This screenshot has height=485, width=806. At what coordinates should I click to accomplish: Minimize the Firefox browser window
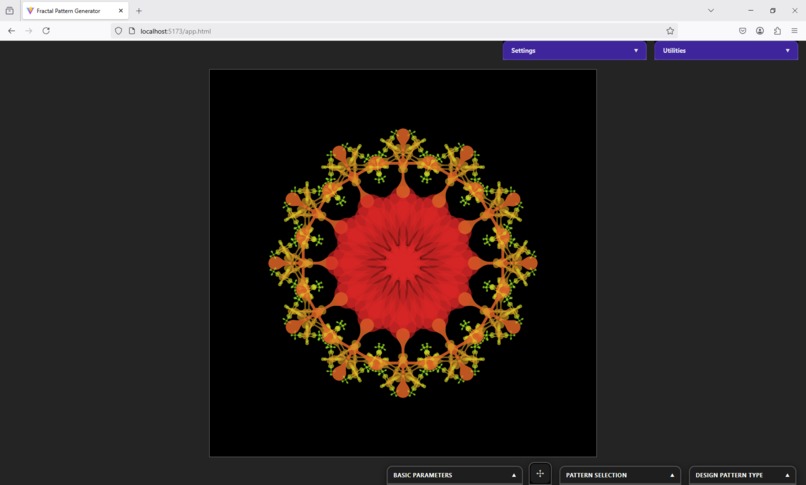tap(750, 11)
